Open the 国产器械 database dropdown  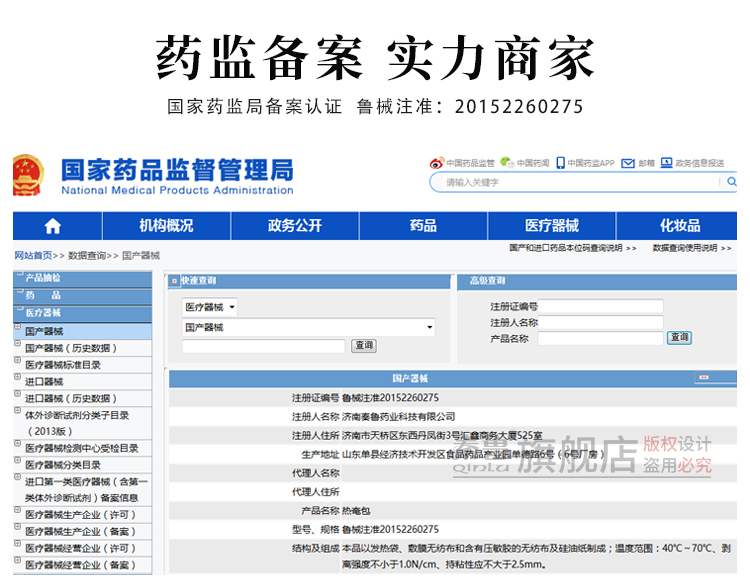309,327
